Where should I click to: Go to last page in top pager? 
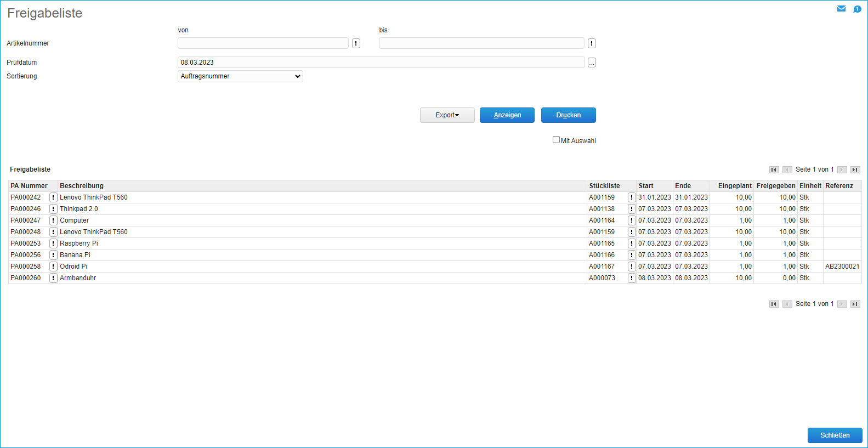(855, 170)
